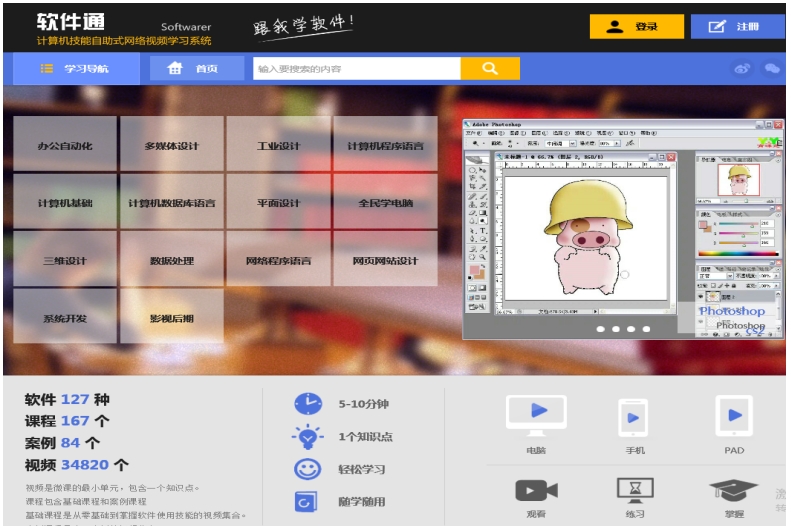The image size is (791, 532).
Task: Open the Weibo social icon
Action: pos(742,69)
